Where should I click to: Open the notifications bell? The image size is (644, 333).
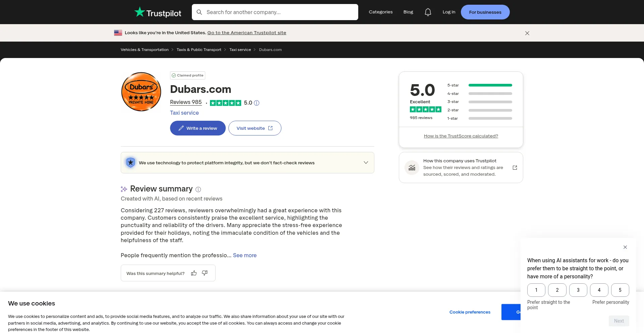pyautogui.click(x=428, y=12)
